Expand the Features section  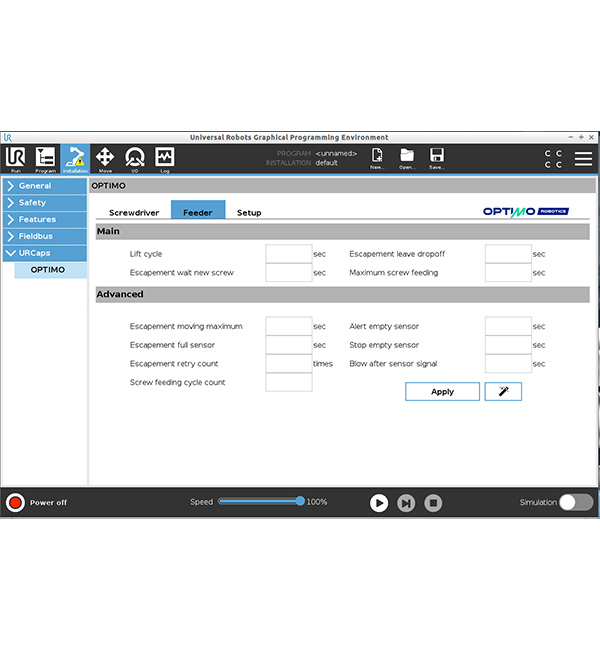(x=45, y=219)
